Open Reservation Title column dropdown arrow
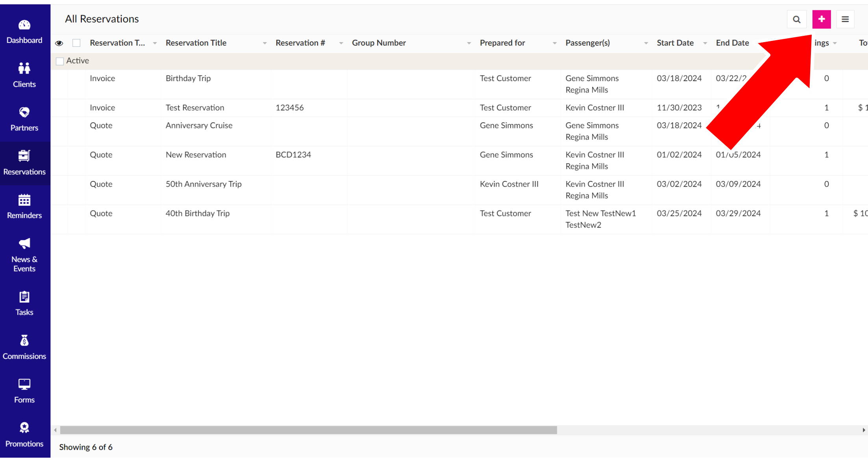This screenshot has width=868, height=462. tap(264, 43)
